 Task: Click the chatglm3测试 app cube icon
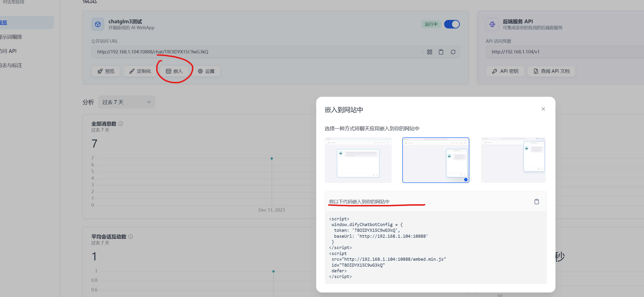pyautogui.click(x=98, y=24)
